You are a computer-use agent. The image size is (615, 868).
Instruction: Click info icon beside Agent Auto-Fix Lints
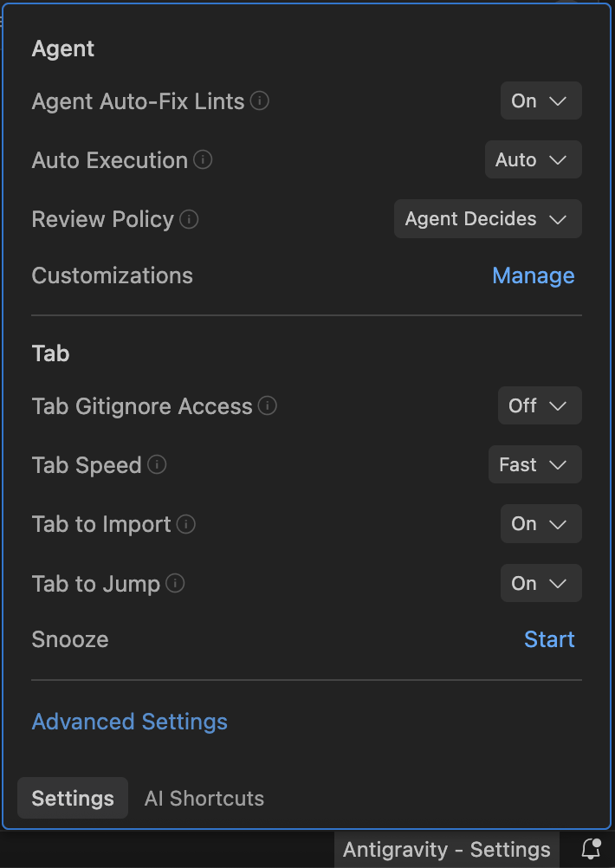pos(260,101)
